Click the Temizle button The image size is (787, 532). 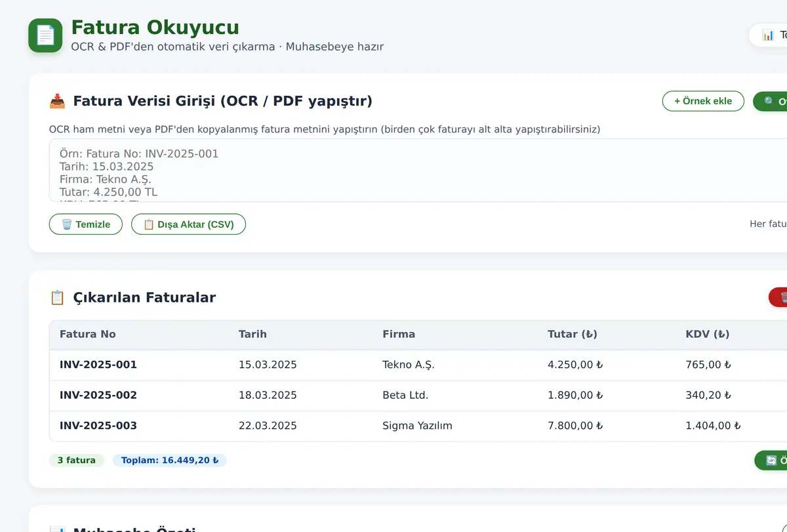[86, 224]
